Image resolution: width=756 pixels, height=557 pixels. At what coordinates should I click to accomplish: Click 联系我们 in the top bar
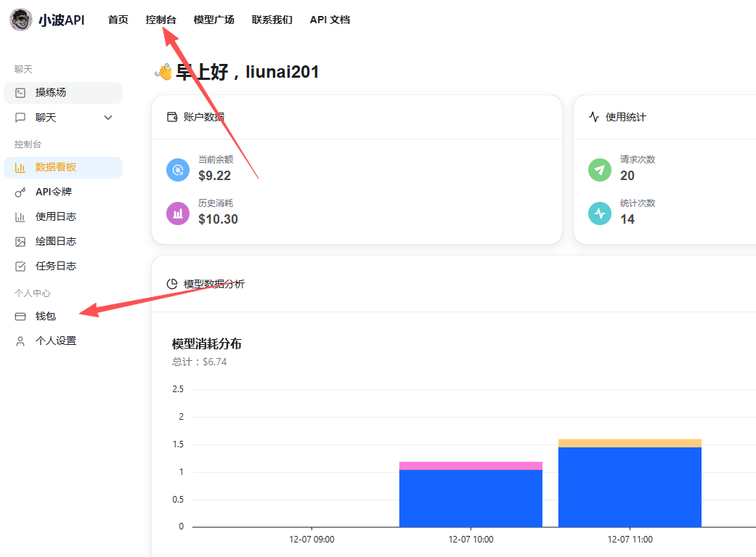point(272,20)
